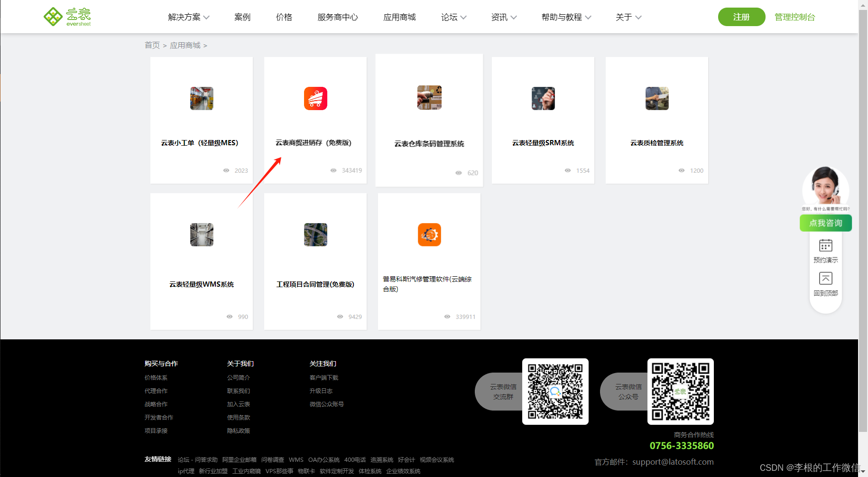Expand the 资讯 dropdown menu
This screenshot has width=868, height=477.
tap(504, 17)
